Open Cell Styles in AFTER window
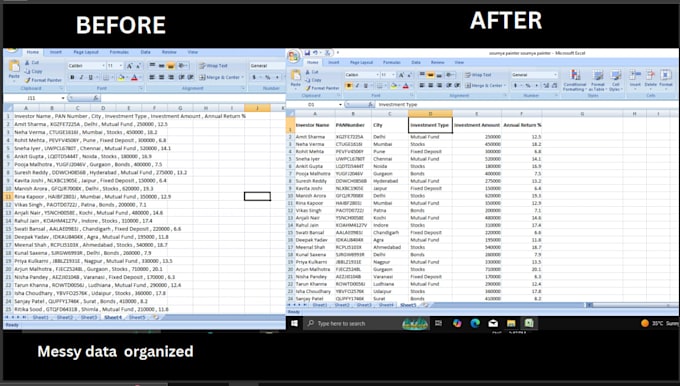The image size is (680, 386). pyautogui.click(x=615, y=80)
